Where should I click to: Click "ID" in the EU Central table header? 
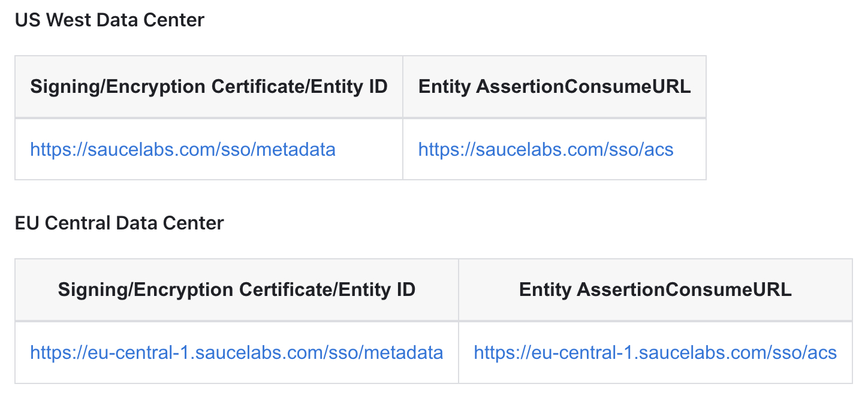click(x=405, y=290)
